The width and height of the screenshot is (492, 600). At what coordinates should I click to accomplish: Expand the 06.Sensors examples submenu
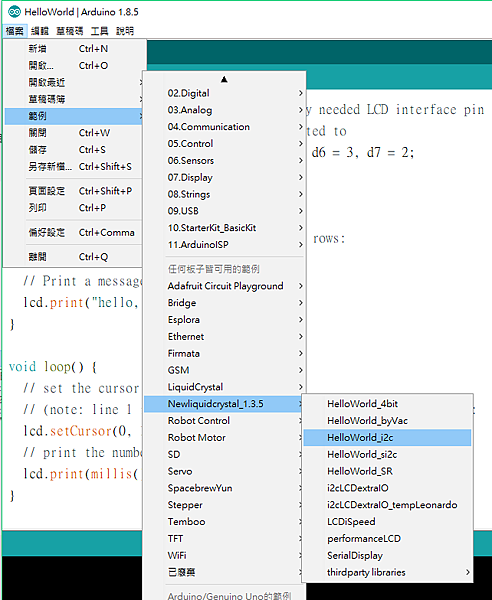225,160
